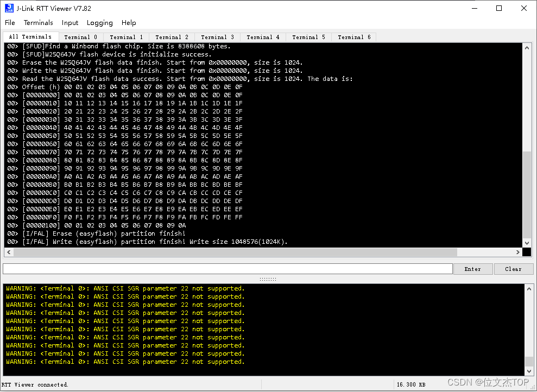Screen dimensions: 537x392
Task: Click inside the terminal input text field
Action: (x=228, y=269)
